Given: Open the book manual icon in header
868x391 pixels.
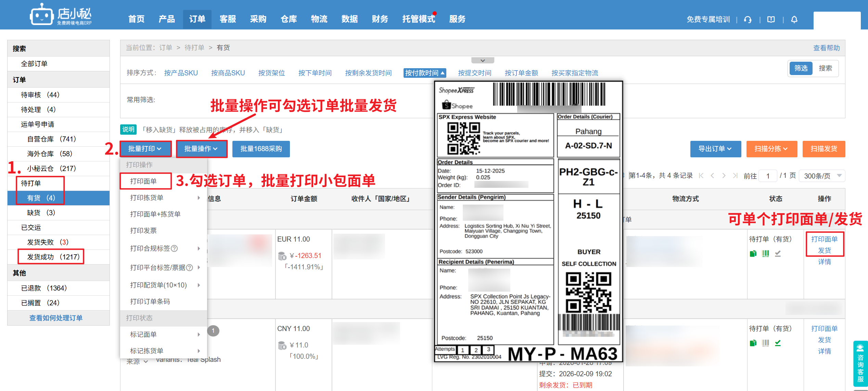Looking at the screenshot, I should [771, 20].
